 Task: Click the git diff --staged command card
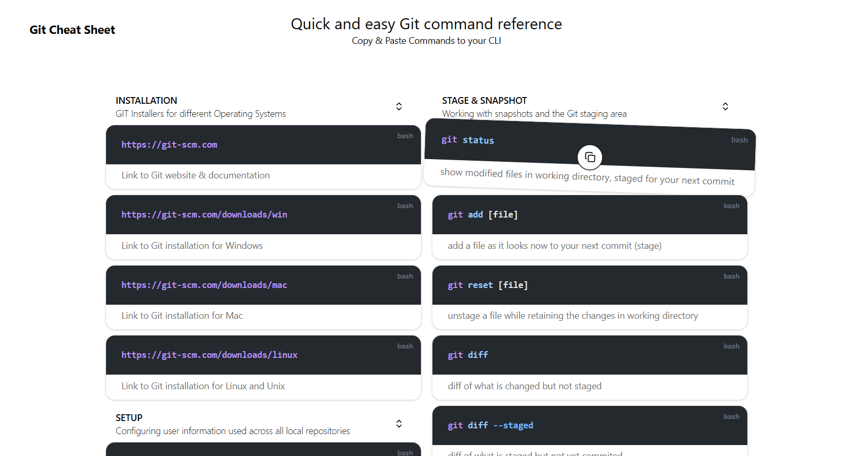(x=490, y=425)
